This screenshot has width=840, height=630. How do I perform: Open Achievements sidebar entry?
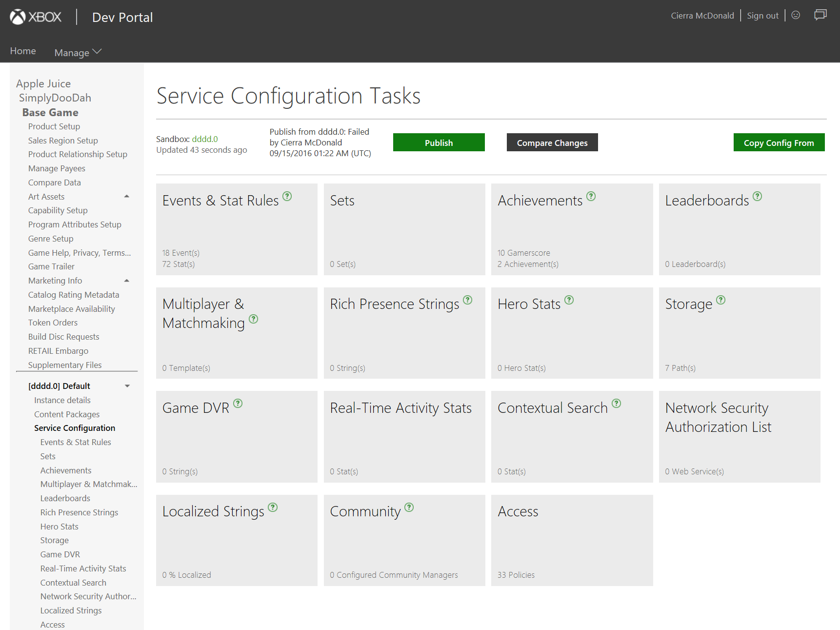tap(66, 470)
